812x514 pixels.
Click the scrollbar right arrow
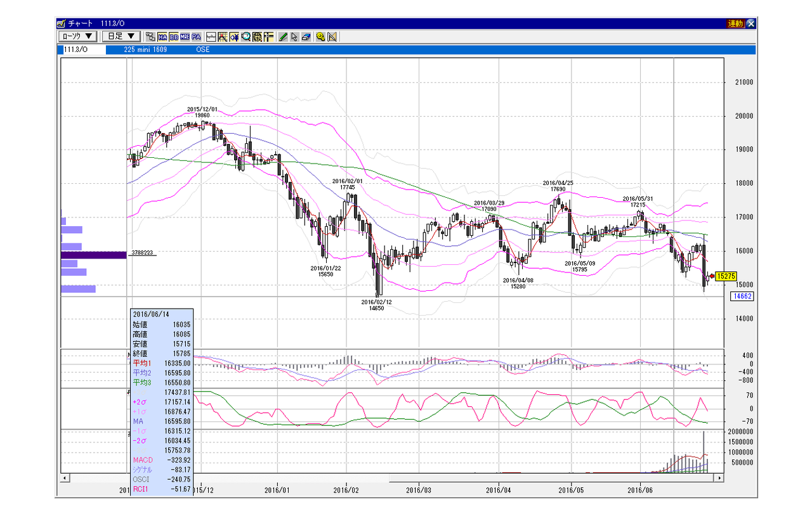point(719,478)
